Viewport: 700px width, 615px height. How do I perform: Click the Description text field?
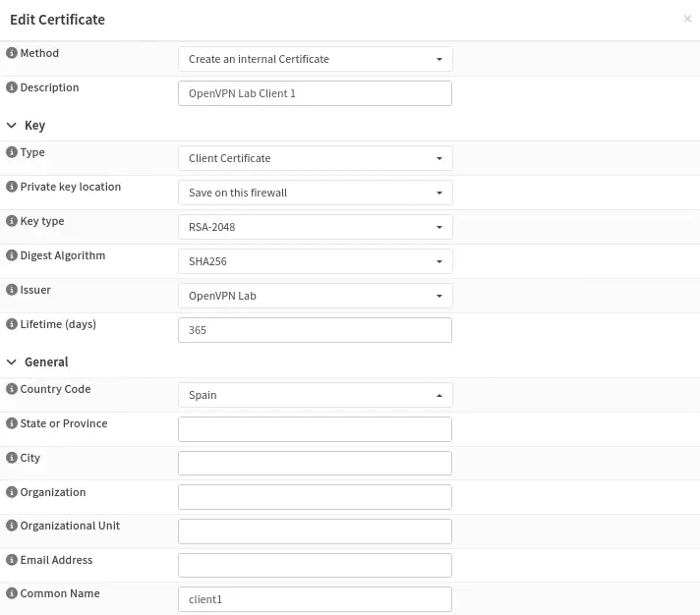tap(315, 93)
